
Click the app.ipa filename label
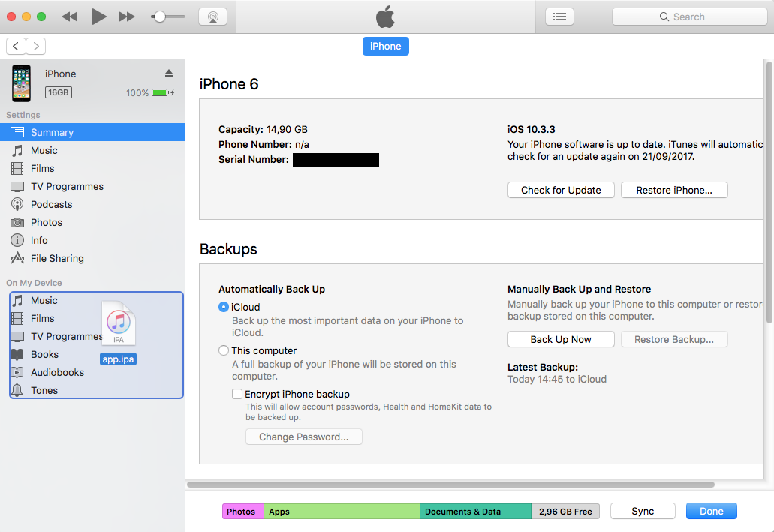(x=118, y=359)
